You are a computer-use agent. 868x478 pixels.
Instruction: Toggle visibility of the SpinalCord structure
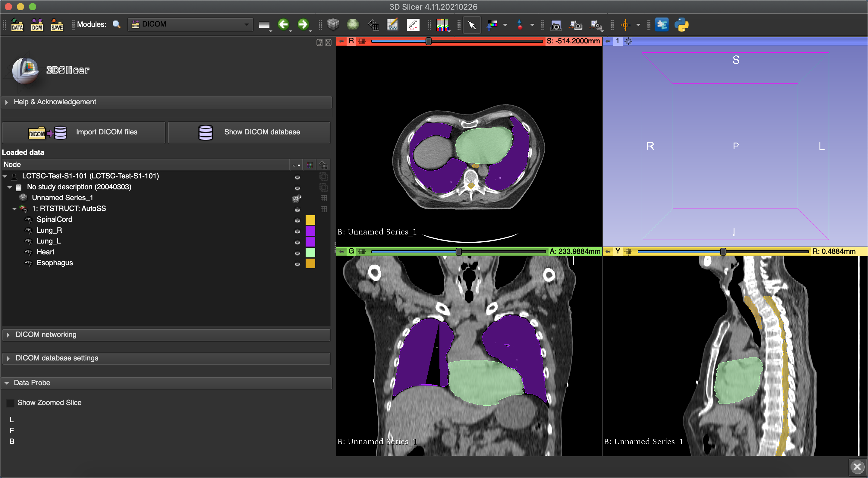(297, 221)
